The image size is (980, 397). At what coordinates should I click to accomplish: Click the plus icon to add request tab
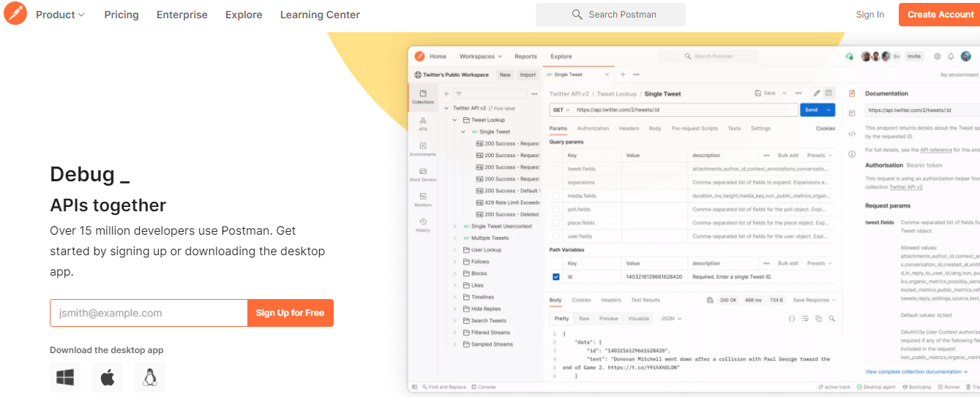(x=623, y=75)
